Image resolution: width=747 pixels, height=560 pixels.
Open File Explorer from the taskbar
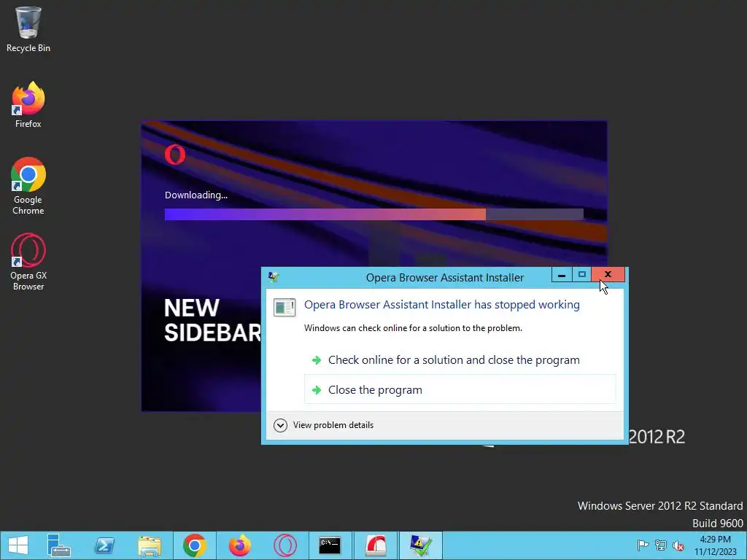coord(149,545)
